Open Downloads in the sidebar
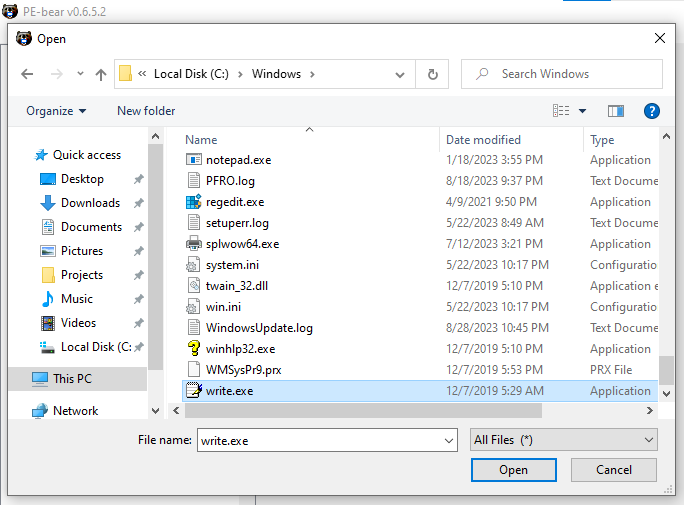This screenshot has width=684, height=505. pyautogui.click(x=90, y=203)
